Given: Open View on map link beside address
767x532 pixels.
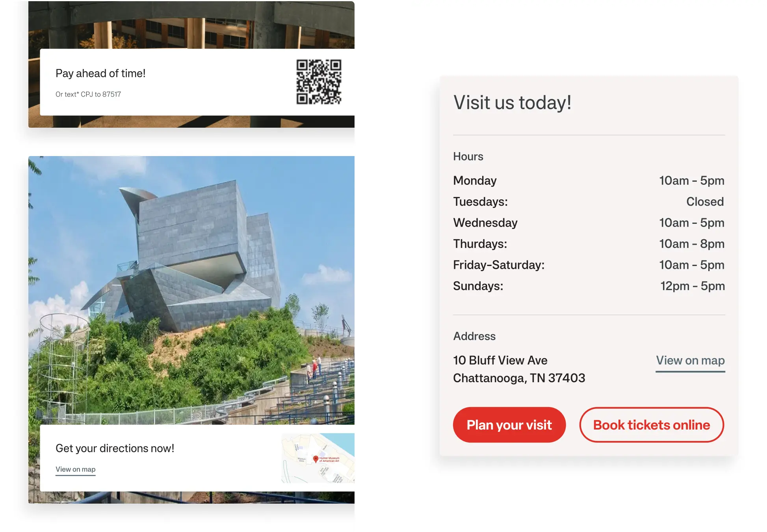Looking at the screenshot, I should click(x=690, y=361).
